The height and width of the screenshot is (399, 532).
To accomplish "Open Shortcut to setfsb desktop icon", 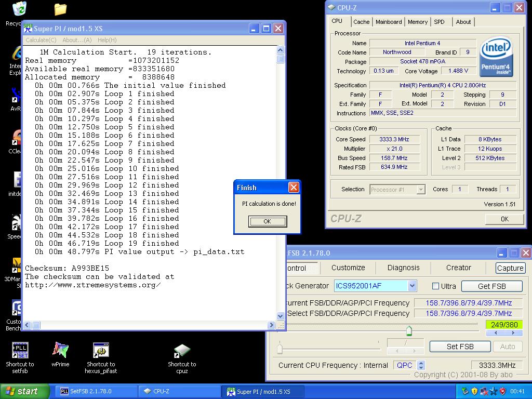I will coord(20,350).
